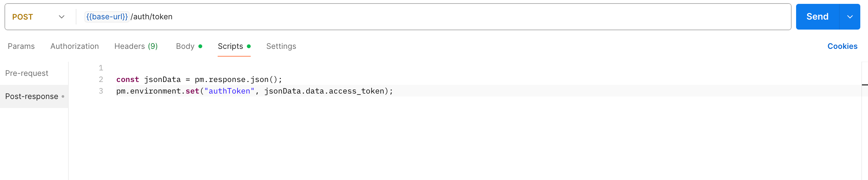Select the Scripts tab
Screen dimensions: 868x180
click(x=234, y=46)
